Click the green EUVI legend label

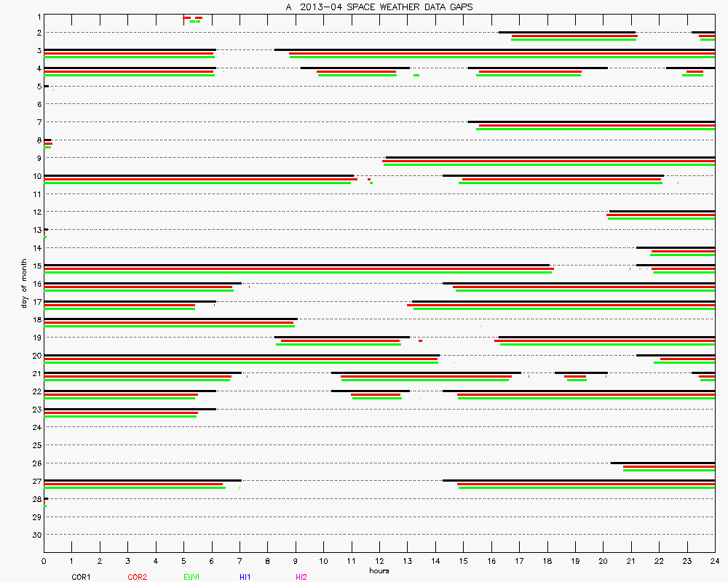tap(191, 577)
